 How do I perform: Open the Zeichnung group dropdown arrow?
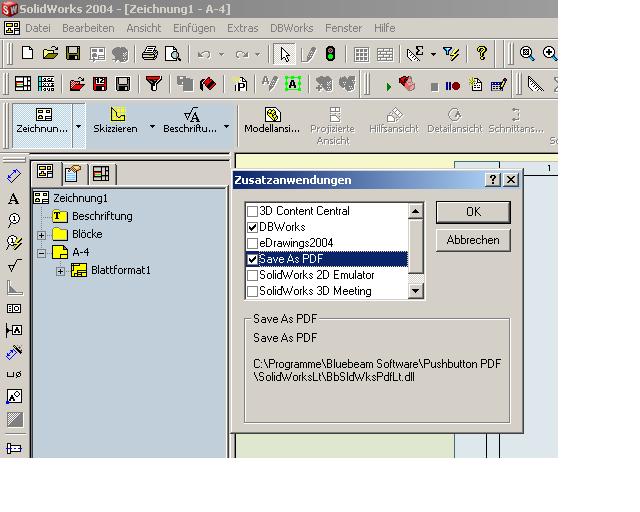79,127
